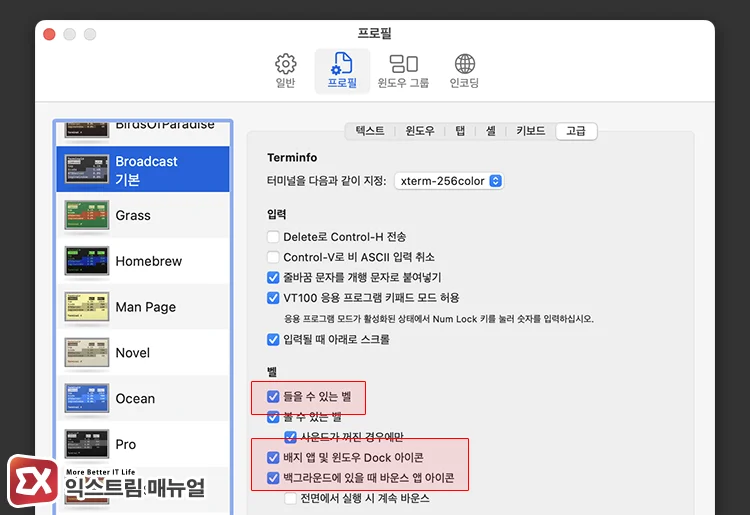The image size is (750, 515).
Task: Select the 프로필 toolbar icon
Action: click(342, 70)
